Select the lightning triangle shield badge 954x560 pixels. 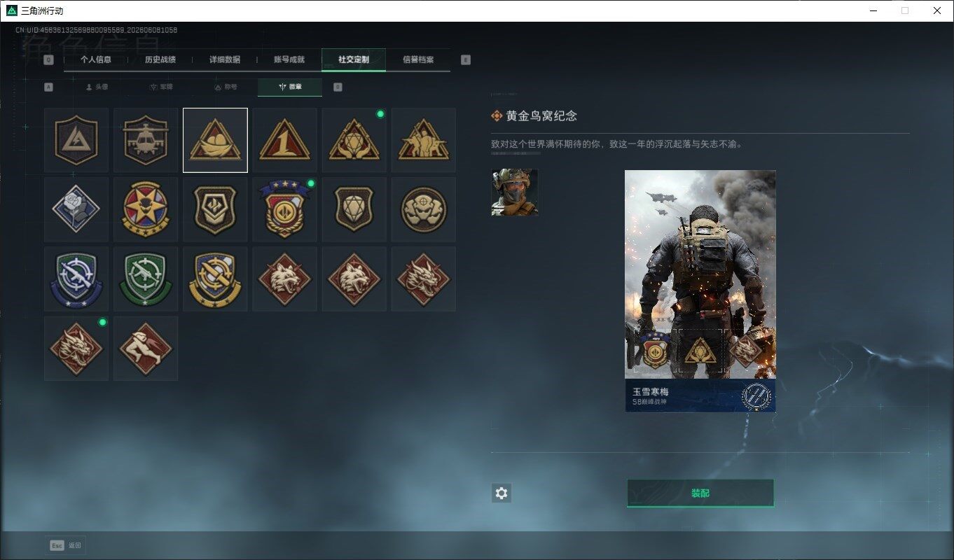pos(76,140)
